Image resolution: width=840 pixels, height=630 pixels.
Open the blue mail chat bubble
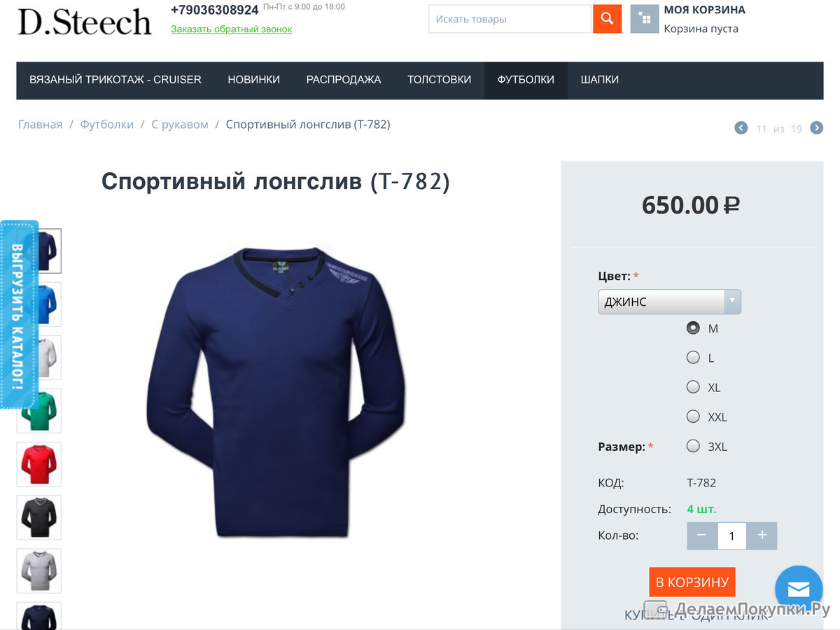(x=799, y=589)
